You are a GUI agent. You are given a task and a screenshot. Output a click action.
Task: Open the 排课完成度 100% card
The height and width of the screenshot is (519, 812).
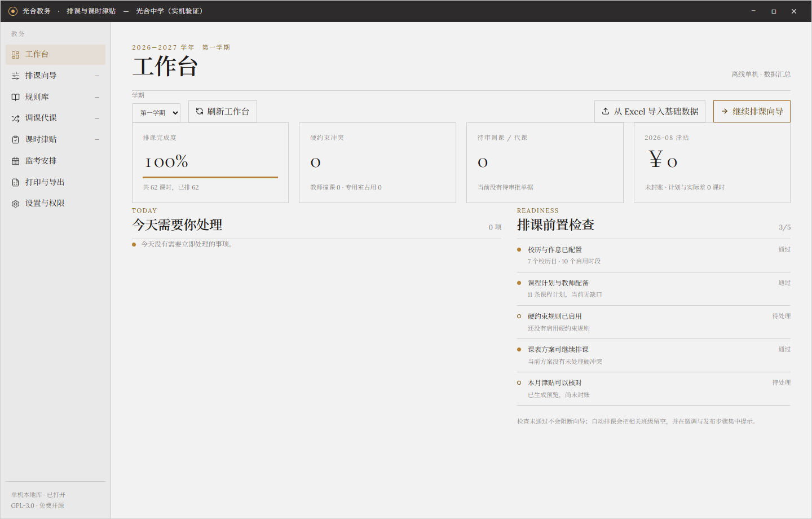[210, 162]
